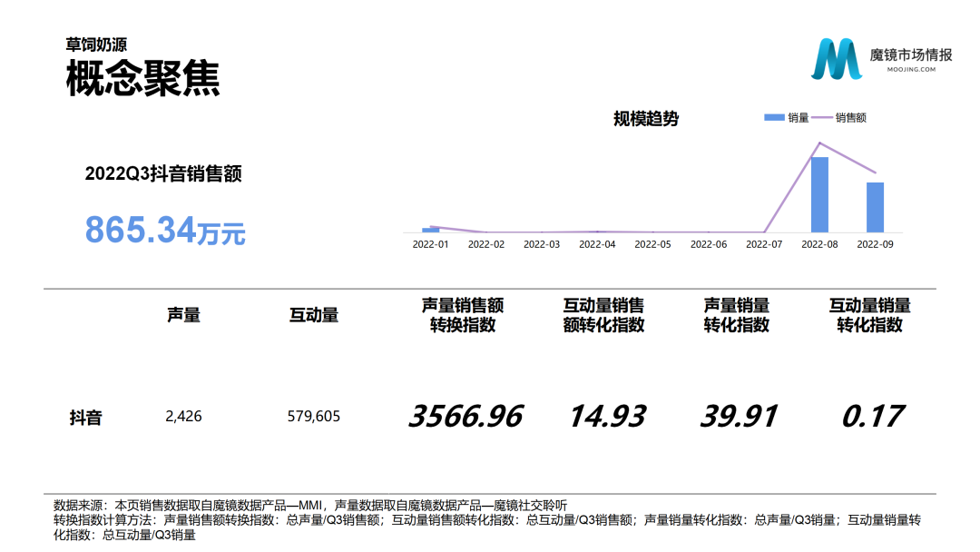Click the 互动量 column header
This screenshot has height=552, width=980.
coord(314,314)
